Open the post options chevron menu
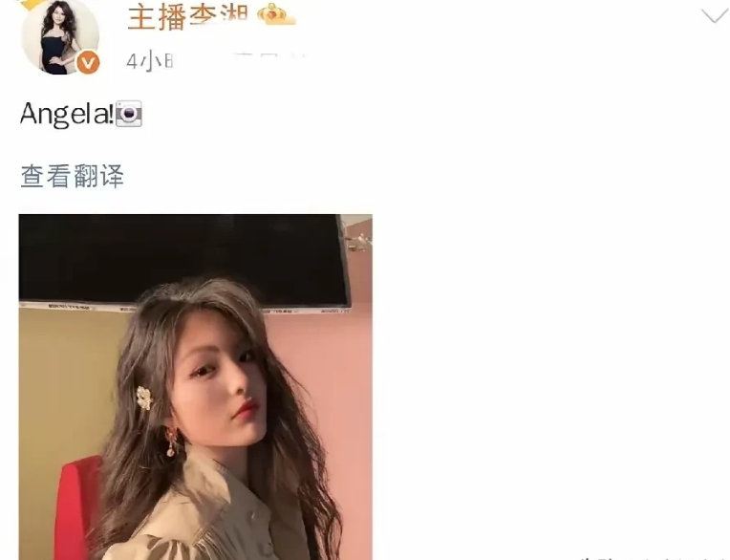730x560 pixels. click(x=714, y=15)
